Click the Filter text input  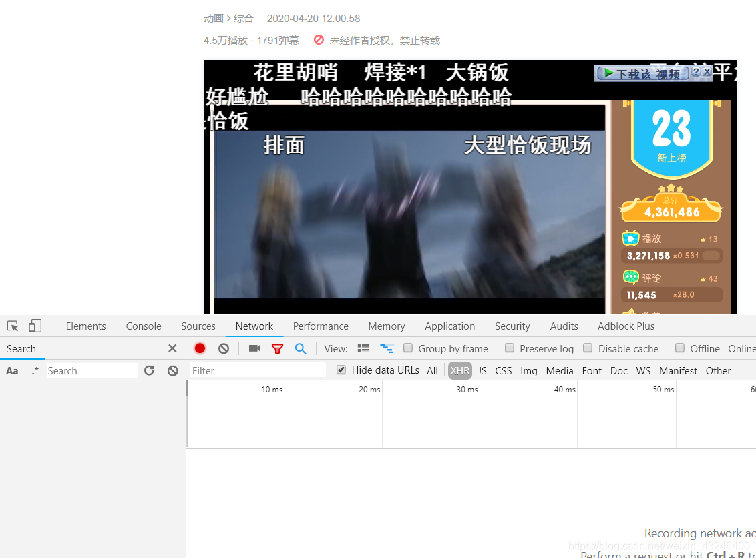258,370
